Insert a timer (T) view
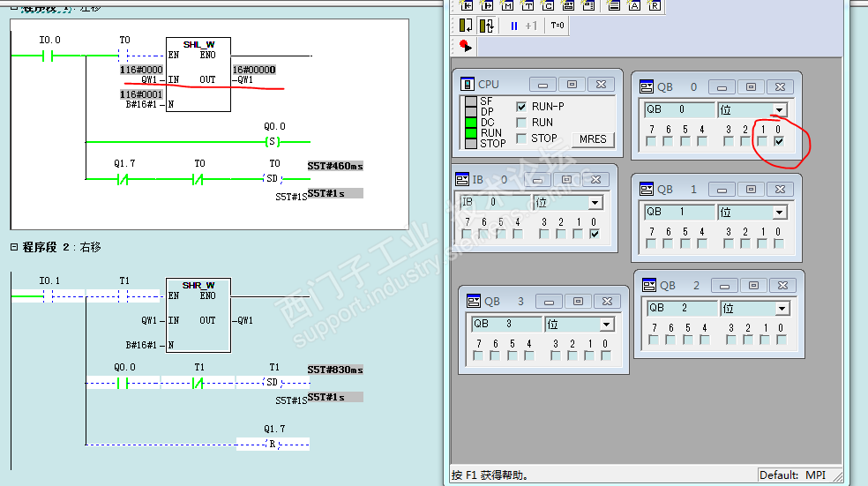Viewport: 868px width, 486px height. 528,5
